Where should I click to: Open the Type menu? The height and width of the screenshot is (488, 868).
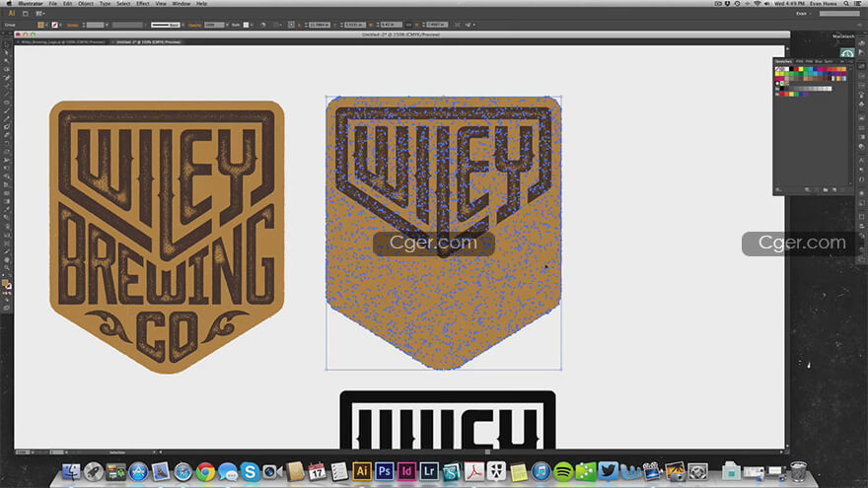[105, 3]
